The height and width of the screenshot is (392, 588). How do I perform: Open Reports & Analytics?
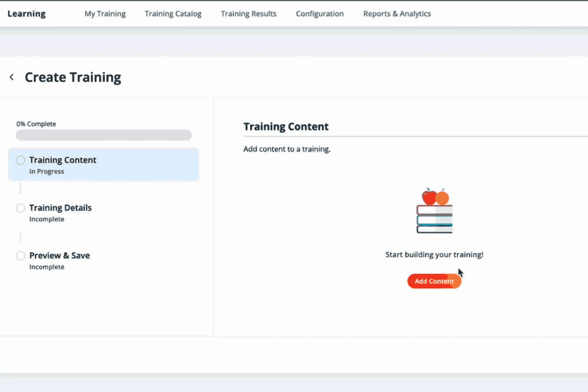pyautogui.click(x=397, y=14)
